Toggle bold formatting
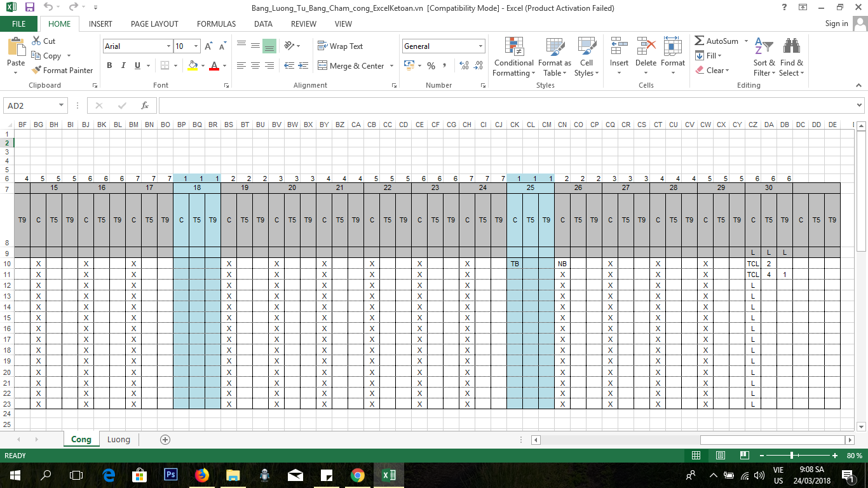Viewport: 868px width, 488px height. click(109, 65)
